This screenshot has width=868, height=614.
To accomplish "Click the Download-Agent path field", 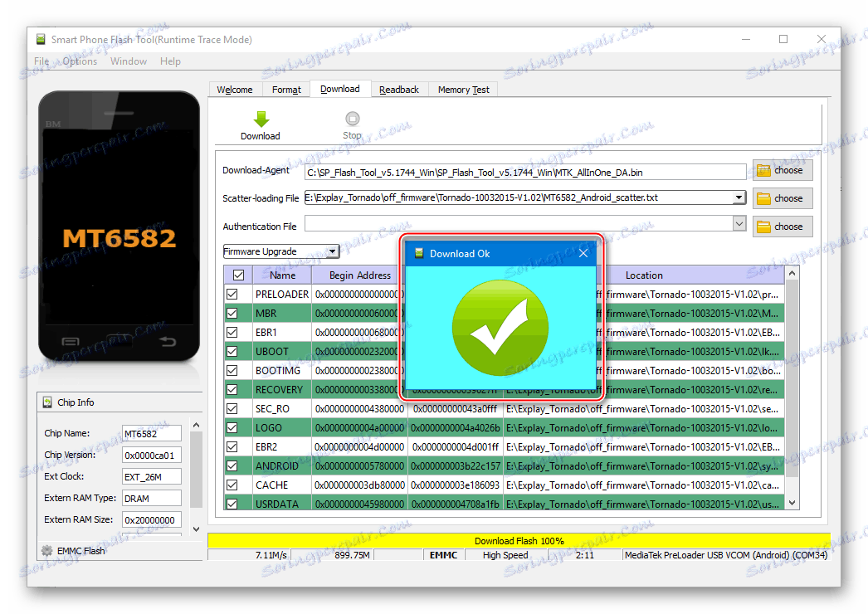I will pyautogui.click(x=525, y=173).
